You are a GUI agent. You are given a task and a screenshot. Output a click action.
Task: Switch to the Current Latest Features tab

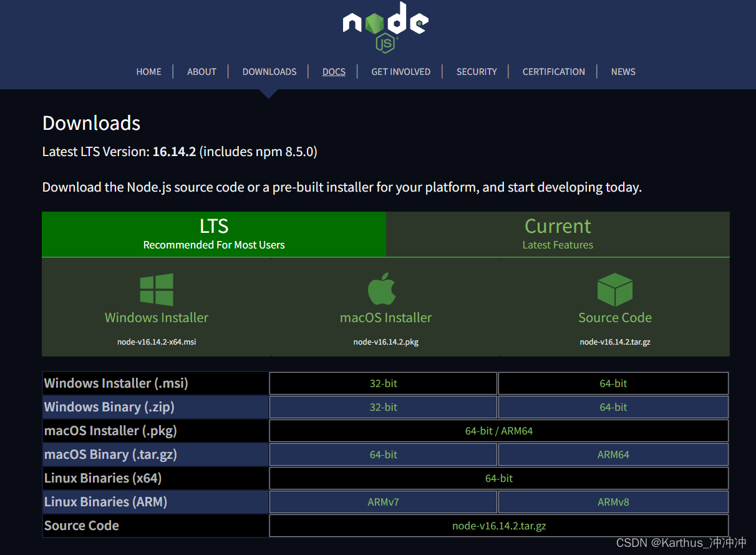point(558,234)
